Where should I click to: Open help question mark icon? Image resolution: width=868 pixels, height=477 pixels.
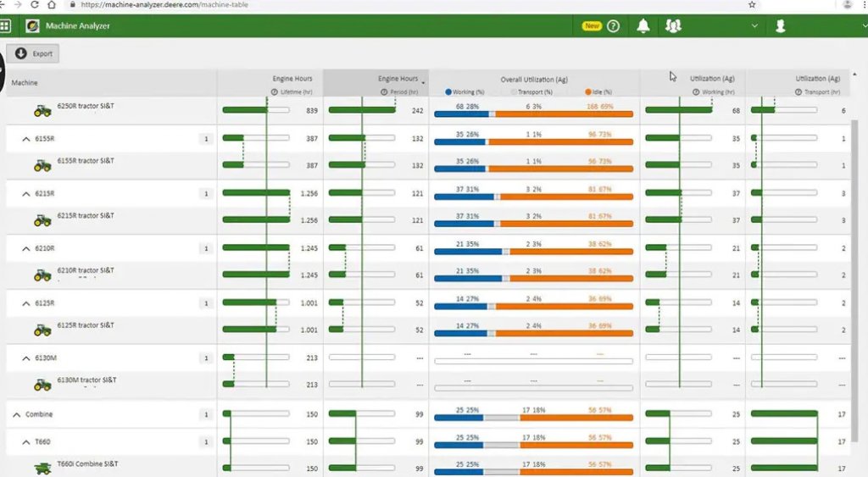click(x=614, y=26)
